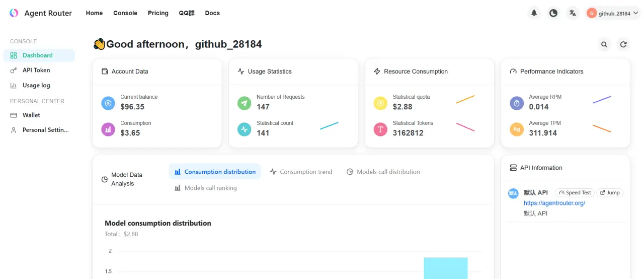Click the Dashboard grid icon
The width and height of the screenshot is (644, 279).
[x=14, y=55]
